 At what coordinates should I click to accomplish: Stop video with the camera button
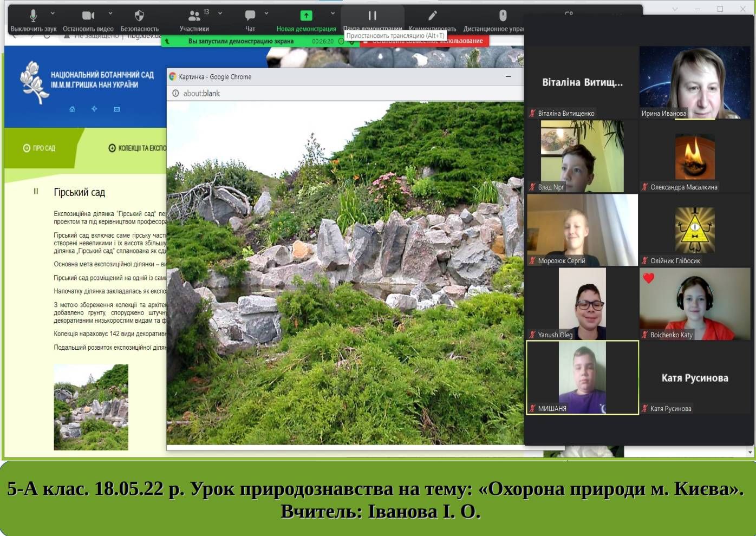88,16
